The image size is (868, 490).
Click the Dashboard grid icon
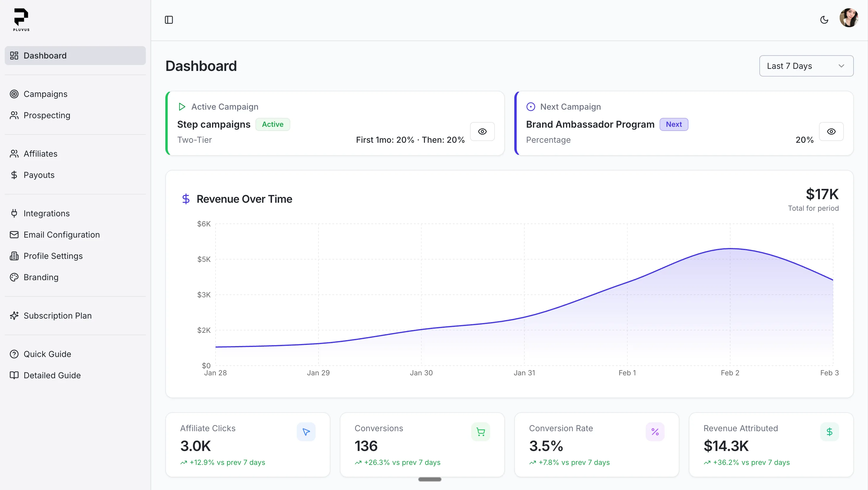tap(14, 56)
